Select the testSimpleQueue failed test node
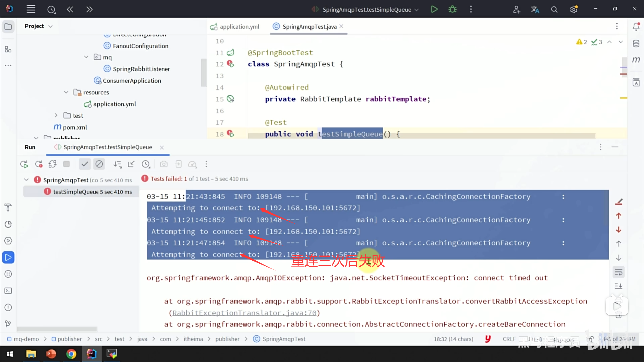 [75, 192]
